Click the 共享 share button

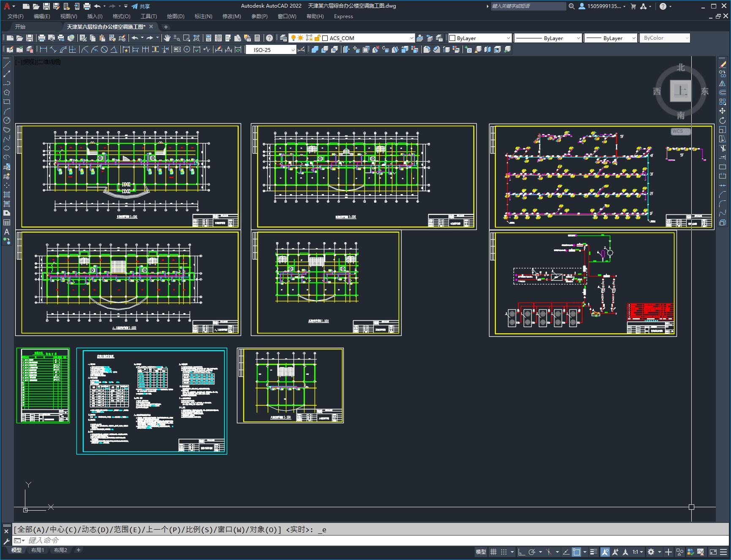(x=141, y=6)
